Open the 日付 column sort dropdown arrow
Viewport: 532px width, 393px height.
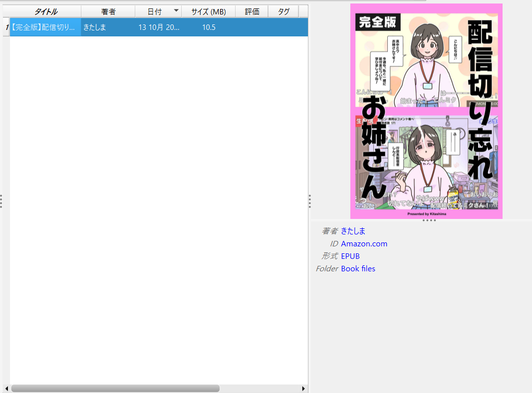coord(176,11)
